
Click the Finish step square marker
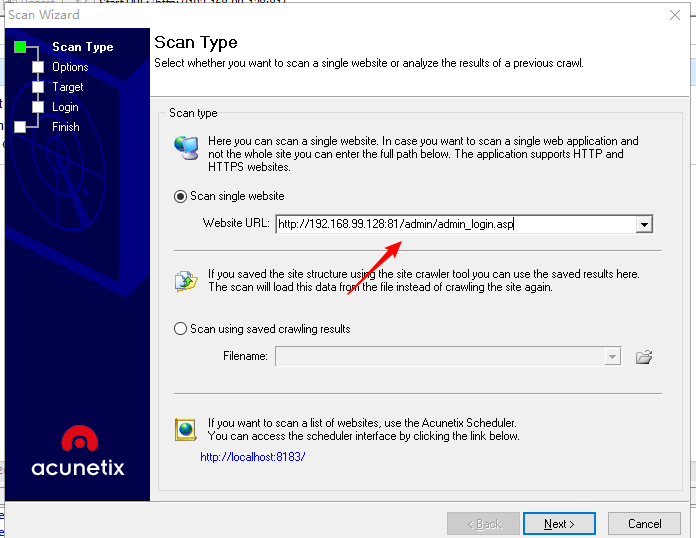pos(20,127)
